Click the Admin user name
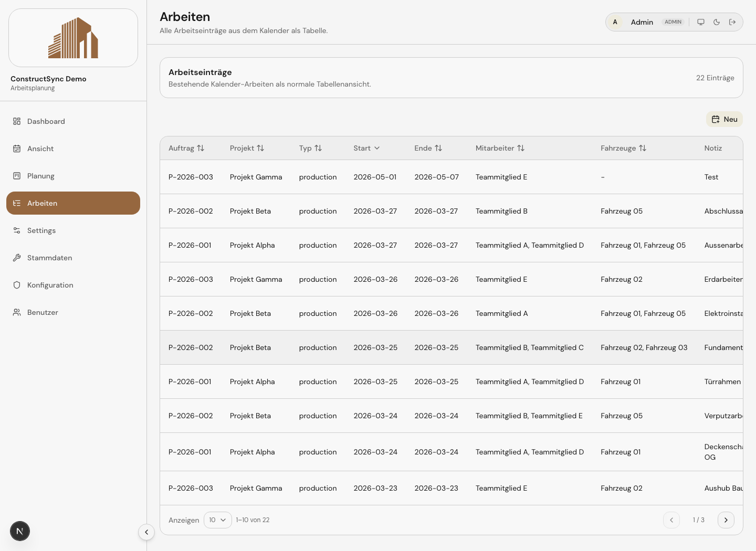This screenshot has height=551, width=756. point(642,22)
